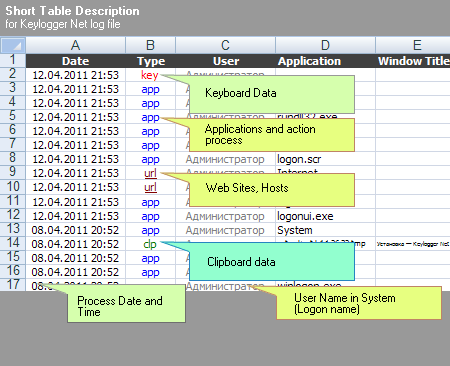Screen dimensions: 450x366
Task: Select Администратор user cell in row 12
Action: click(x=226, y=216)
